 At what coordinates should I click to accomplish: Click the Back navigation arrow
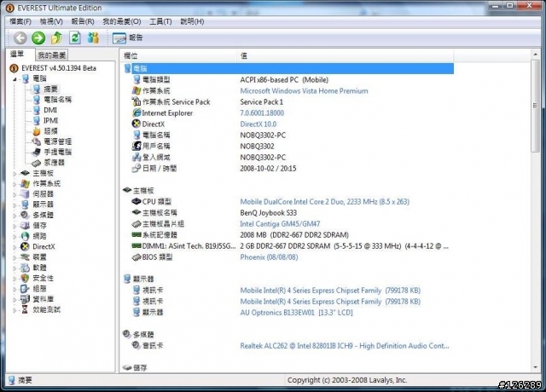coord(20,37)
